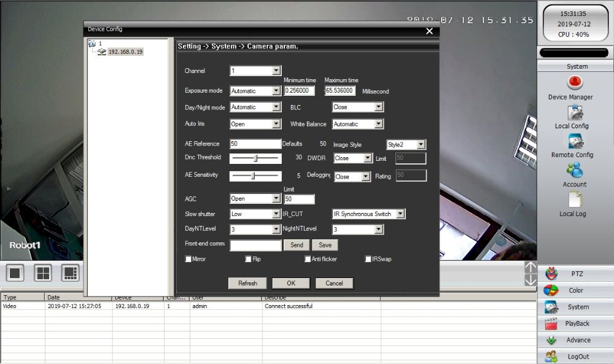Screen dimensions: 614x364
Task: Enable the Anti flicker checkbox
Action: pos(308,258)
